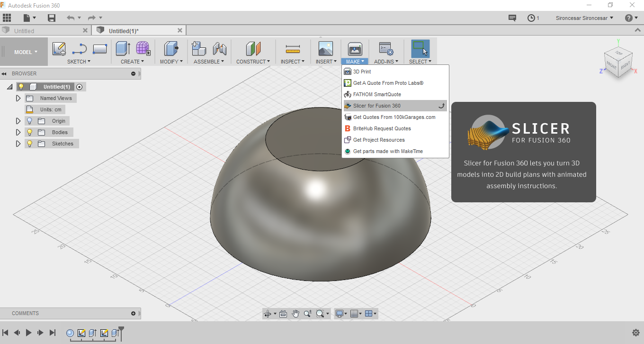Toggle Origin folder visibility bulb

point(29,121)
